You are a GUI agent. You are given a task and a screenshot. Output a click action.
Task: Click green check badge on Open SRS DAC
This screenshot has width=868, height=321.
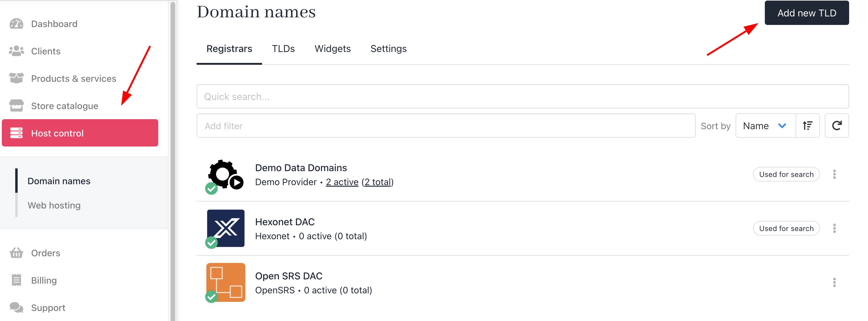211,296
